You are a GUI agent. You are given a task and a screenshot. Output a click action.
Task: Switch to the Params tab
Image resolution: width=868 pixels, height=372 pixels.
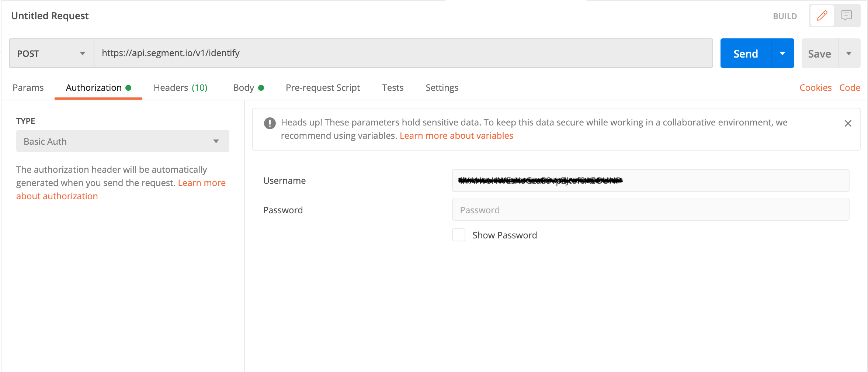click(28, 88)
